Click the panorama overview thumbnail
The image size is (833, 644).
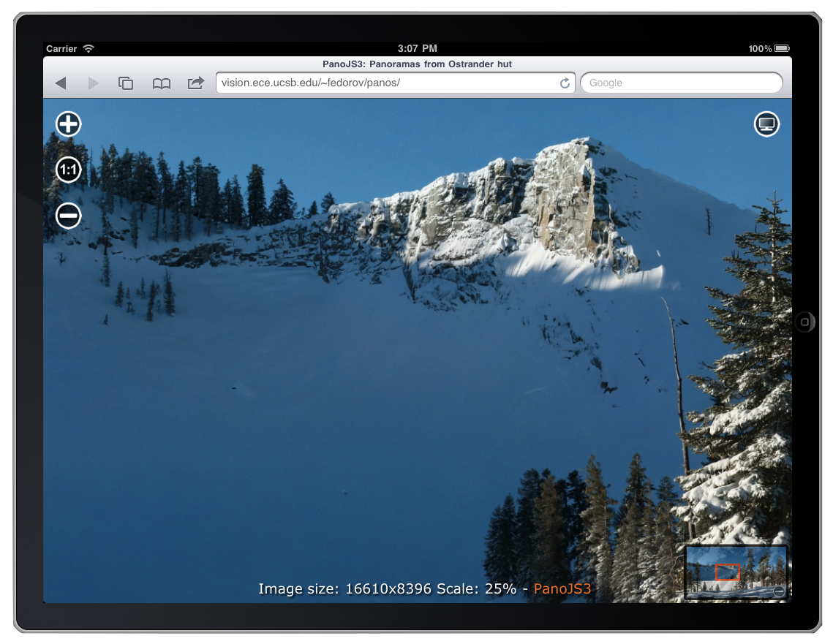pyautogui.click(x=736, y=572)
